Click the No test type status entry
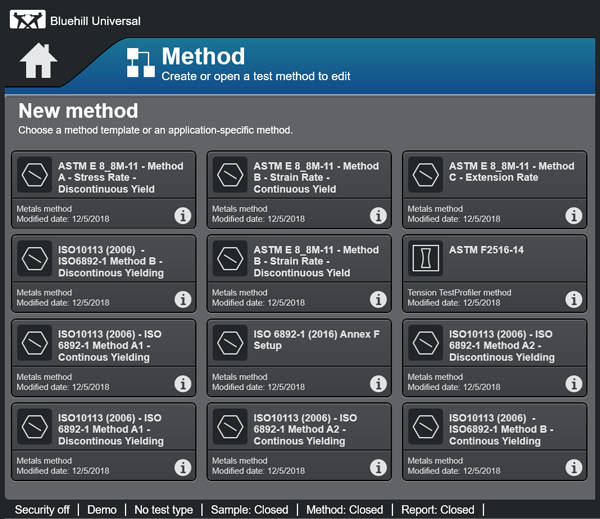The image size is (600, 519). [163, 510]
